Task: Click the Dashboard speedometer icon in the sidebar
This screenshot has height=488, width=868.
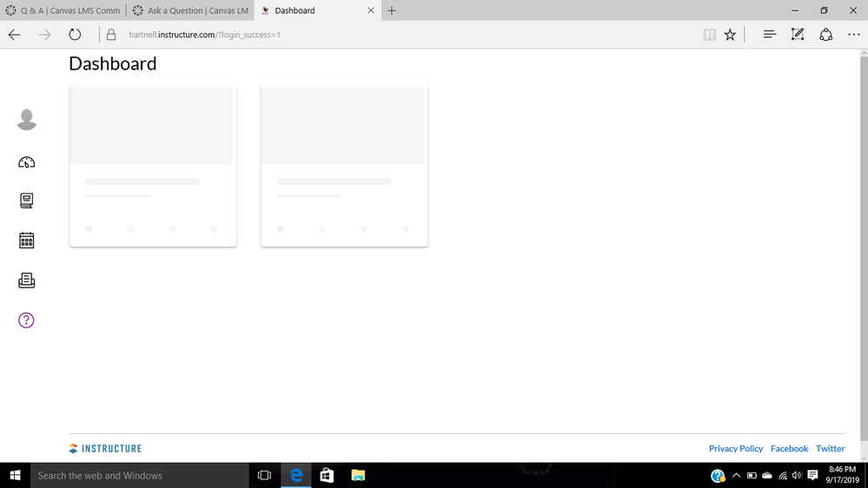Action: pyautogui.click(x=27, y=162)
